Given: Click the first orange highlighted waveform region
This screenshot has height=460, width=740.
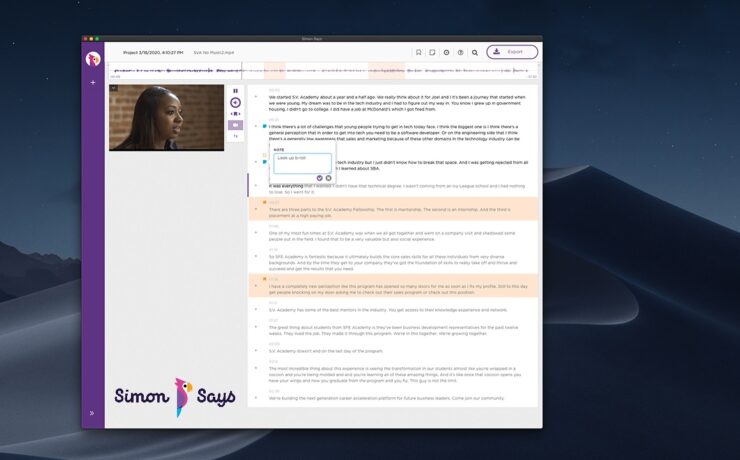Looking at the screenshot, I should pos(275,71).
